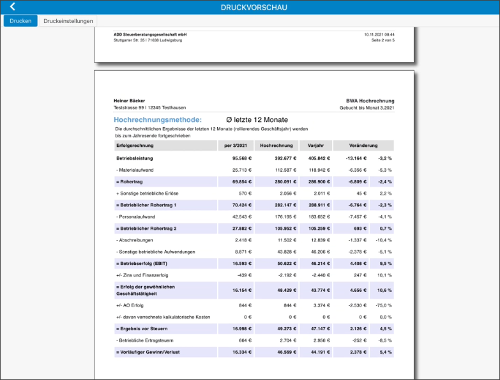
Task: Select the Abschreibungen row label
Action: [x=135, y=240]
